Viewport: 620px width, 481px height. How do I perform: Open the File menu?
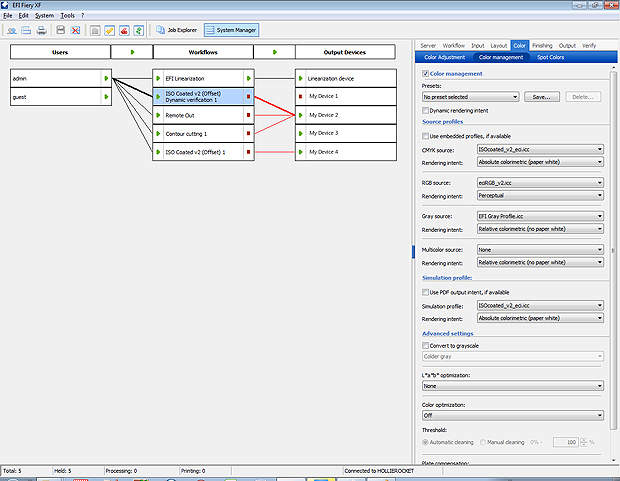[8, 15]
